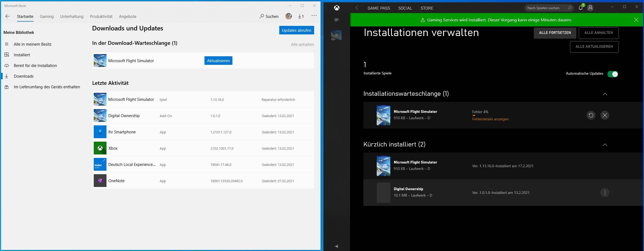Click recently installed Flight Simulator cover art
Viewport: 644px width, 251px height.
(x=383, y=166)
